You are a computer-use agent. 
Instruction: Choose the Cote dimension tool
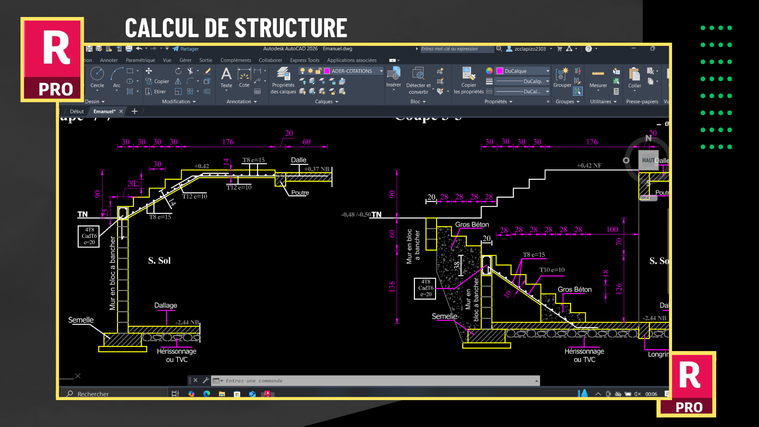point(244,77)
